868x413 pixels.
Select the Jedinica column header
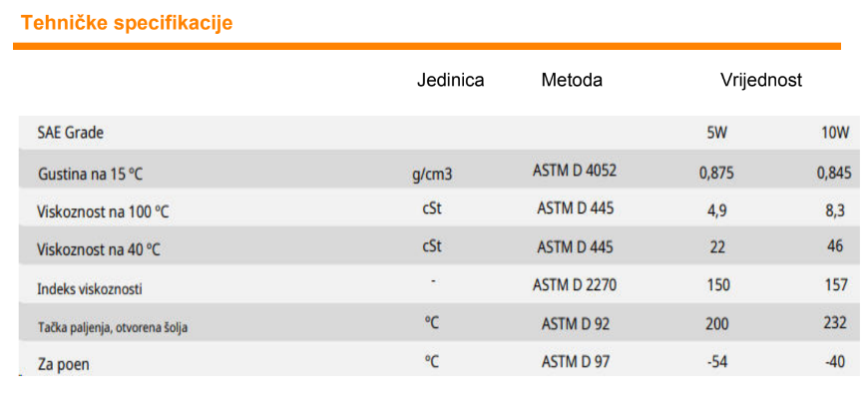[x=450, y=81]
